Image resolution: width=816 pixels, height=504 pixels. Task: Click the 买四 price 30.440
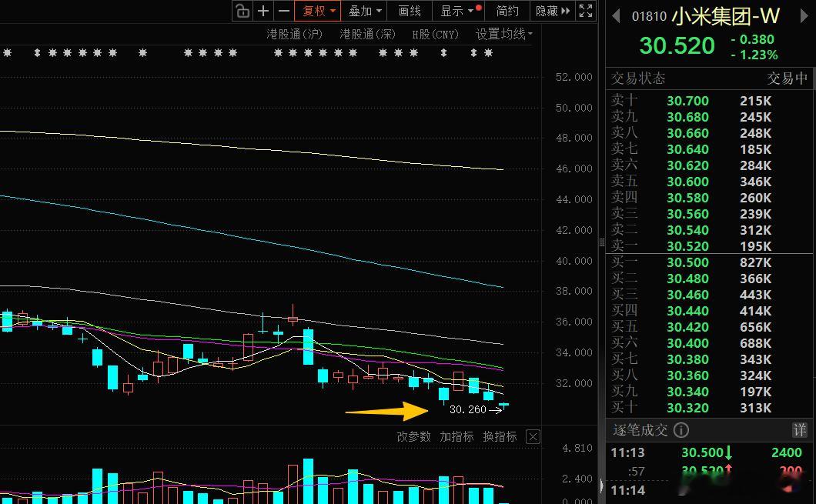pos(687,311)
